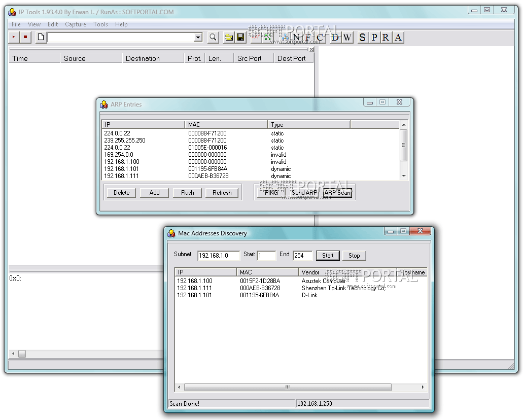Click the new blank document icon
The image size is (523, 420).
click(41, 37)
